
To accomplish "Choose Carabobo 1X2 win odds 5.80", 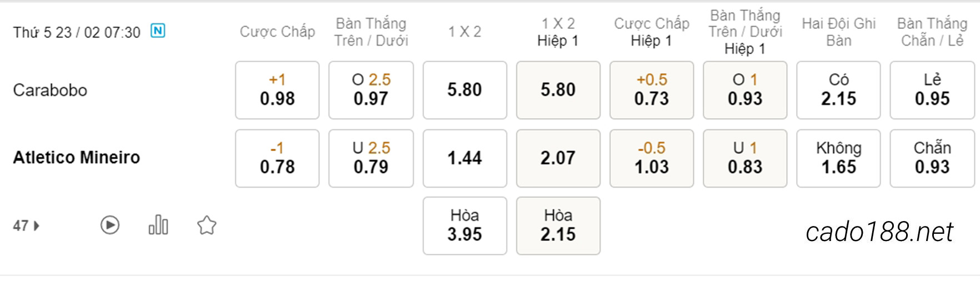I will tap(465, 90).
